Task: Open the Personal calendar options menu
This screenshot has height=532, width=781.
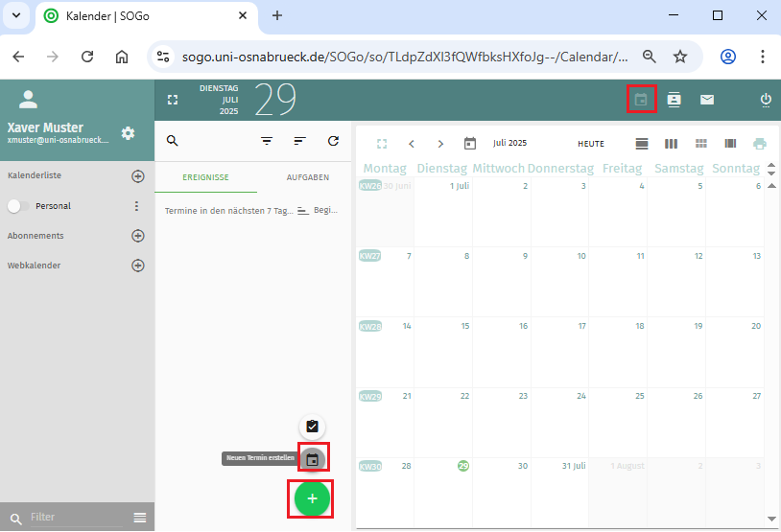Action: 136,206
